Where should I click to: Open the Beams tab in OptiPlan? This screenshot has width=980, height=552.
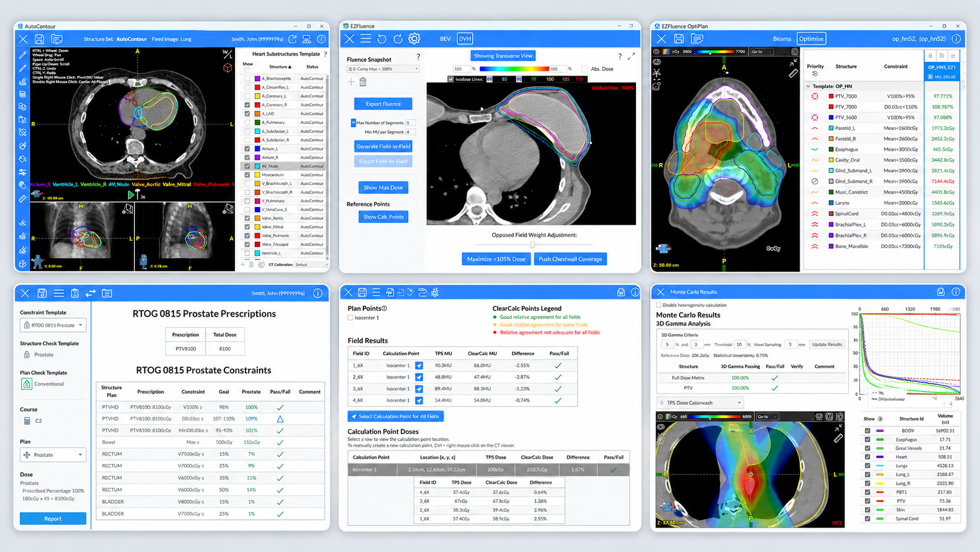[x=782, y=39]
